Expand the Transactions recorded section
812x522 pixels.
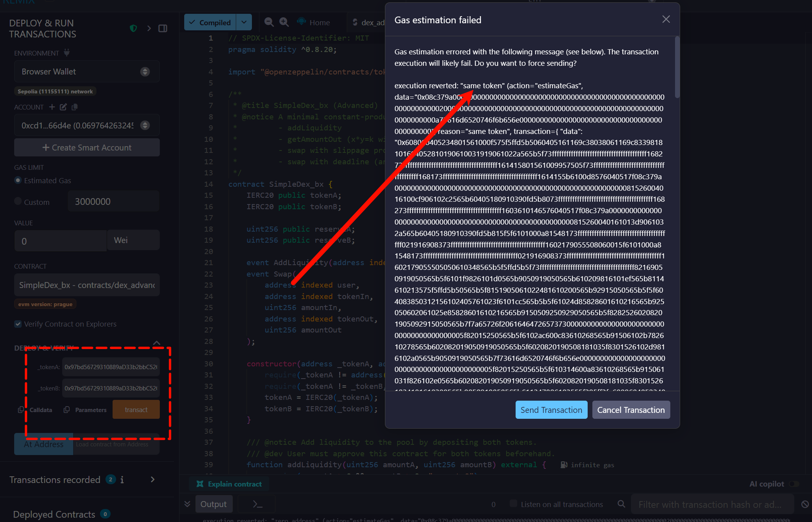tap(152, 479)
